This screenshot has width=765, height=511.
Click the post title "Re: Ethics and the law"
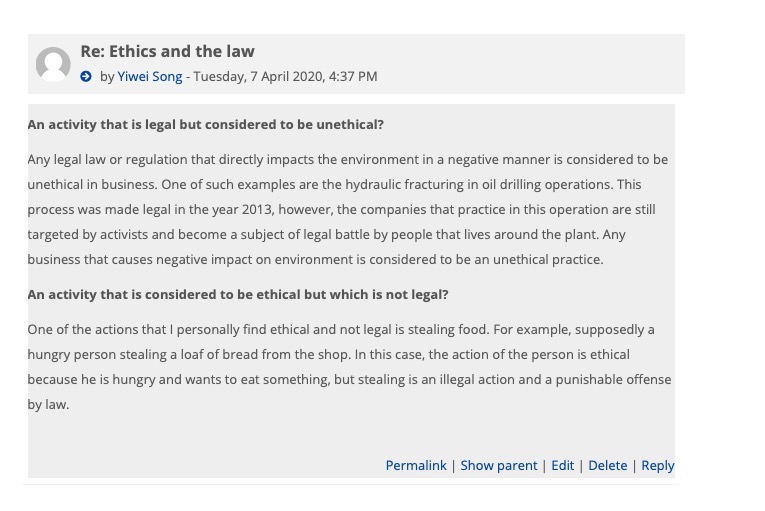point(167,51)
